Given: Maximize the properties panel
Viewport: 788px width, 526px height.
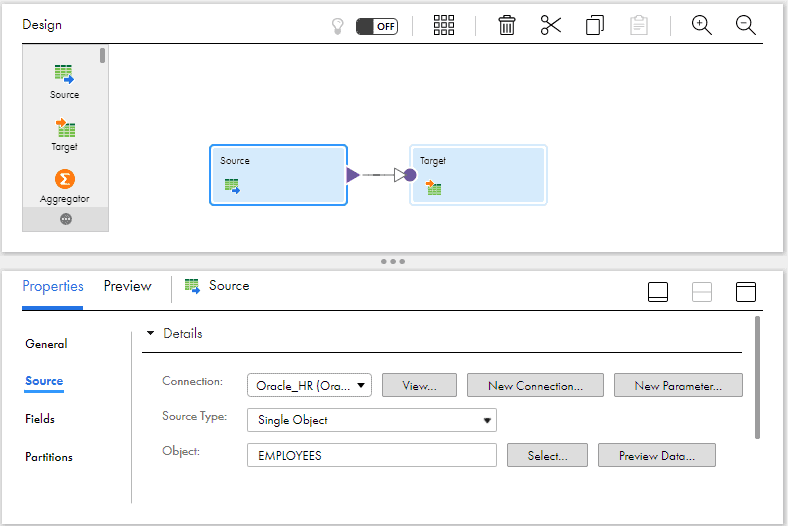Looking at the screenshot, I should point(746,292).
